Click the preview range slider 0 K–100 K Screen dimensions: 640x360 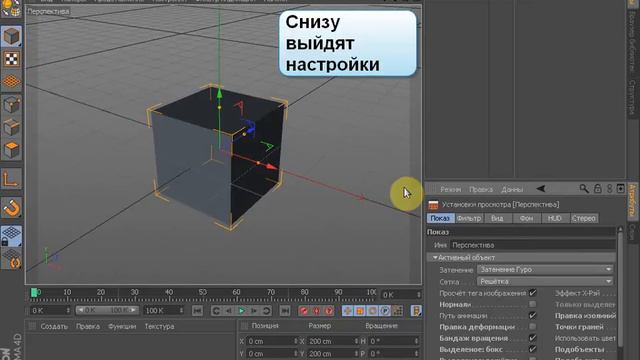[107, 311]
